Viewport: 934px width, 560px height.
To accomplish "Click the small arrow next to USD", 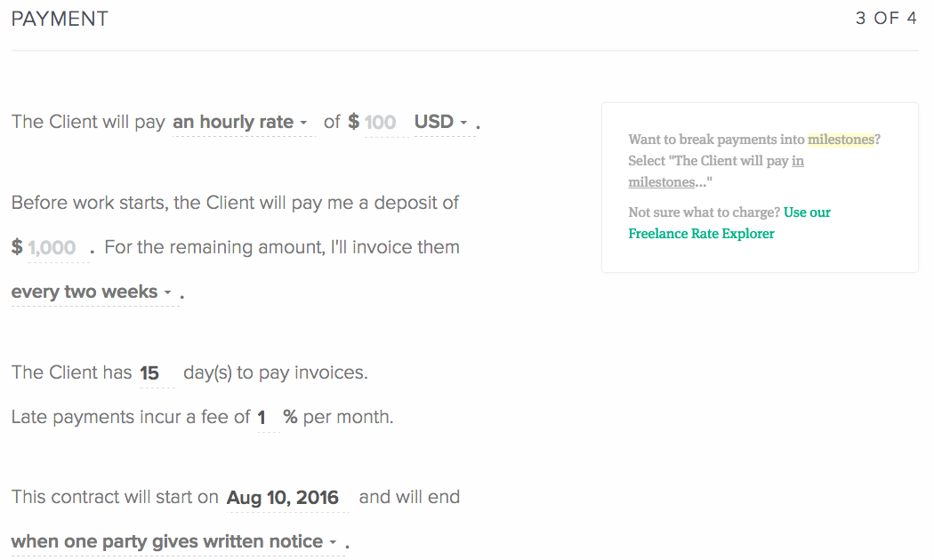I will (463, 123).
